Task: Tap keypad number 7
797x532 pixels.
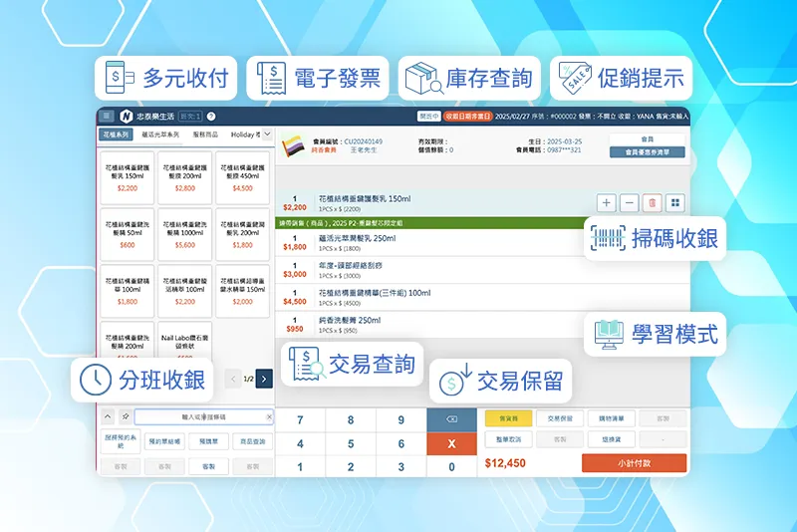Action: coord(300,419)
